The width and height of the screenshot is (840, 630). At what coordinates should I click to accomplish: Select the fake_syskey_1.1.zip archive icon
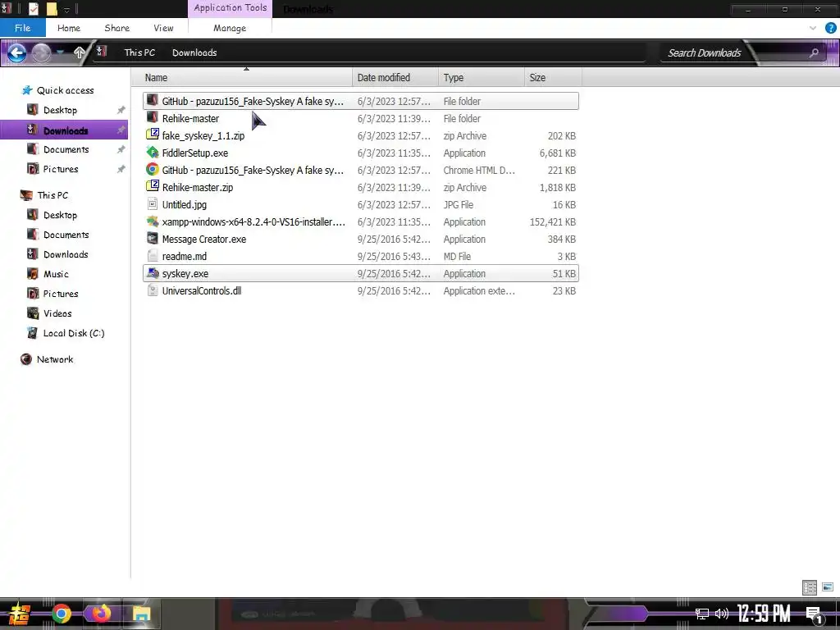pos(153,135)
